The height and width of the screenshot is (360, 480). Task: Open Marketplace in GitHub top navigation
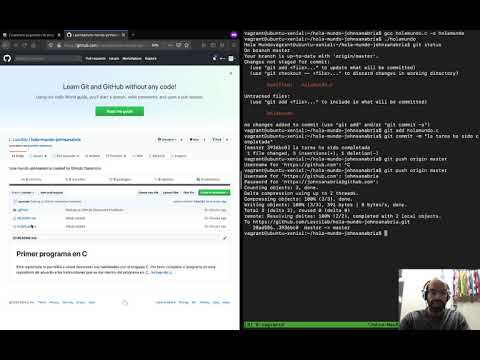click(132, 59)
